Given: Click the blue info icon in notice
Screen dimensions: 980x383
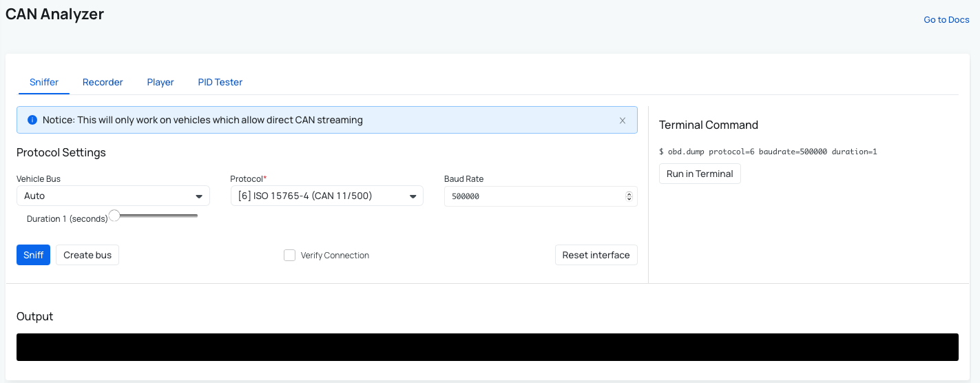Looking at the screenshot, I should pos(32,120).
